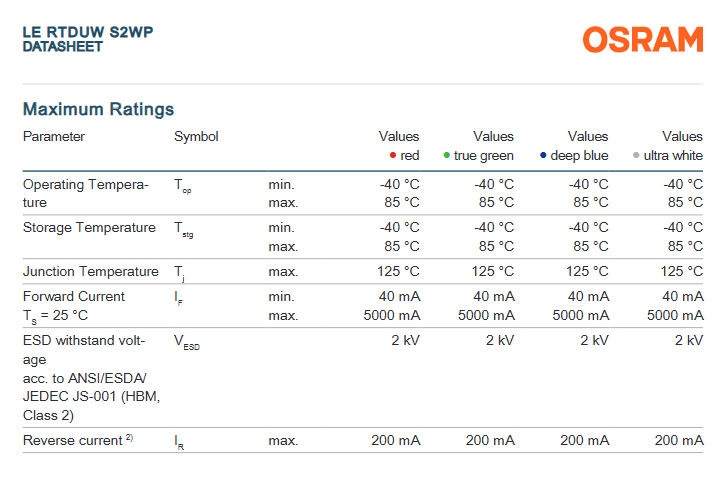Click 40 mA in the deep blue column

(588, 296)
